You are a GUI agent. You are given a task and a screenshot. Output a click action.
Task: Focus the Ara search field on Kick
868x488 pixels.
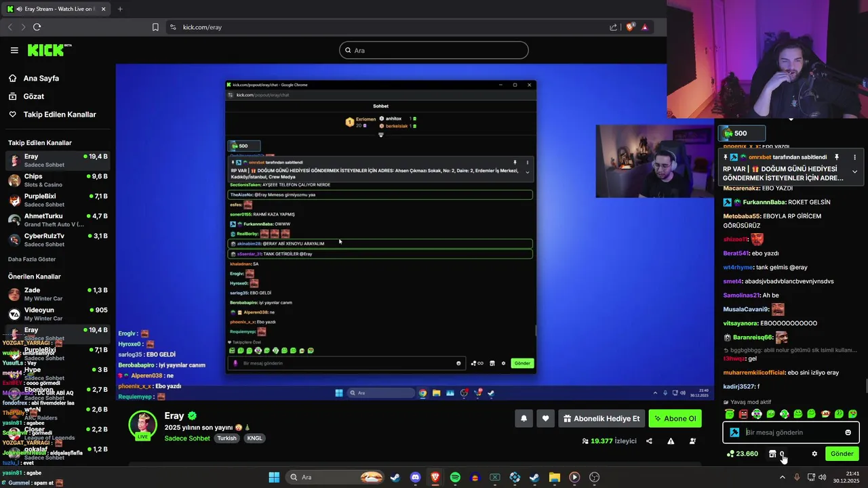coord(434,50)
